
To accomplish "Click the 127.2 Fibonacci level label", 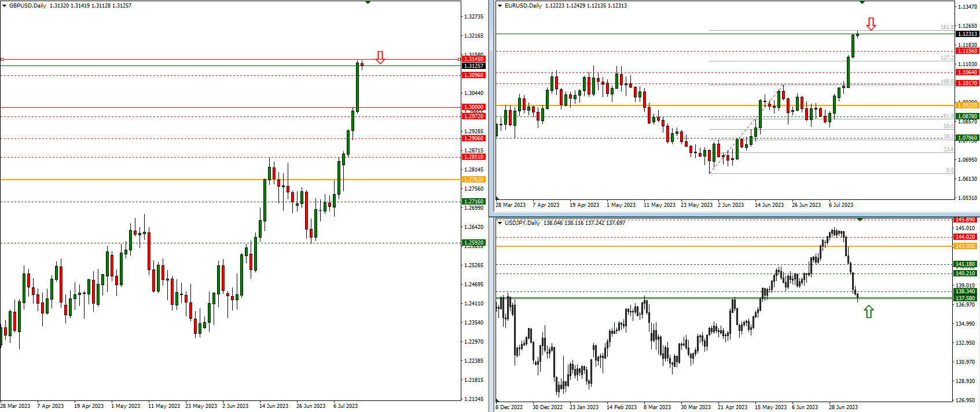I will coord(947,58).
